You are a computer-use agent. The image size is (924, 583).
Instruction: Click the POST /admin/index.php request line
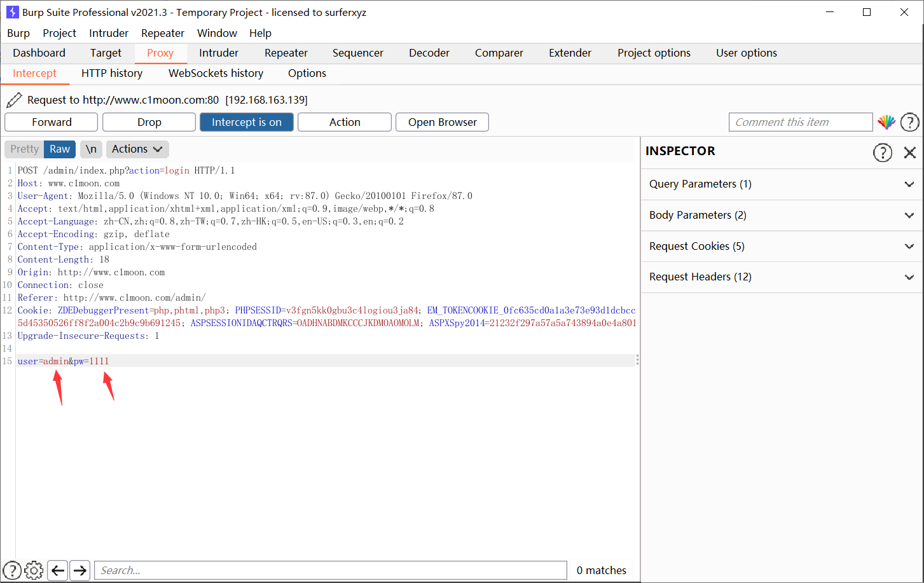126,170
